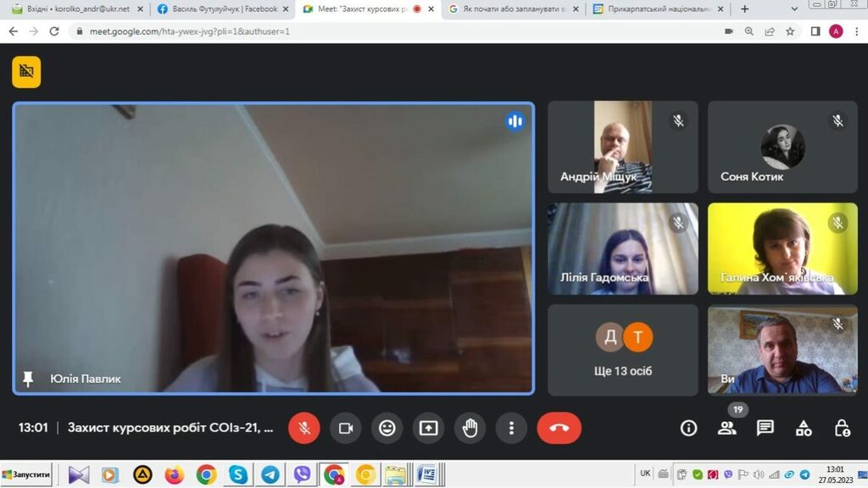Open the Chrome profile avatar menu
This screenshot has width=868, height=488.
click(836, 31)
